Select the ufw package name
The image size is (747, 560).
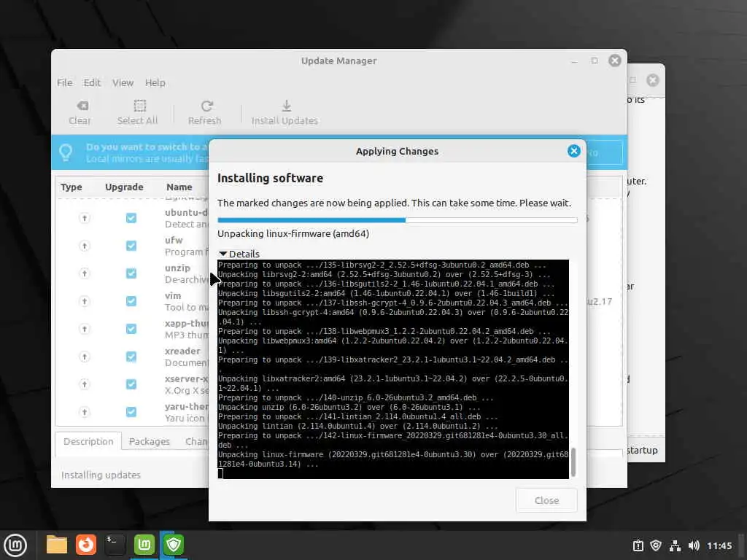point(174,240)
